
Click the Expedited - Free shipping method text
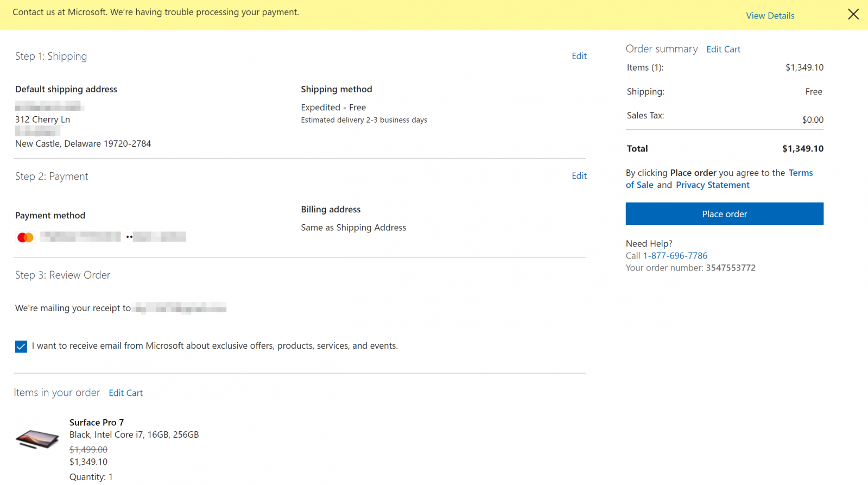tap(333, 108)
